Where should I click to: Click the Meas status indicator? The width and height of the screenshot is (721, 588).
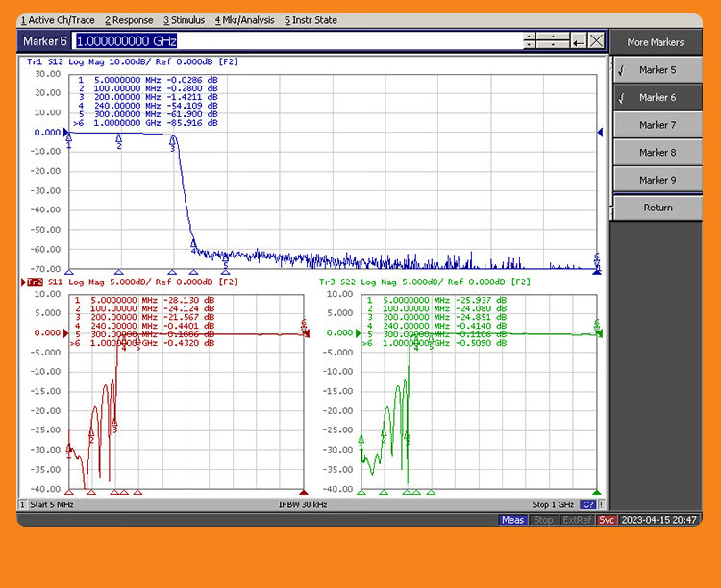(512, 520)
